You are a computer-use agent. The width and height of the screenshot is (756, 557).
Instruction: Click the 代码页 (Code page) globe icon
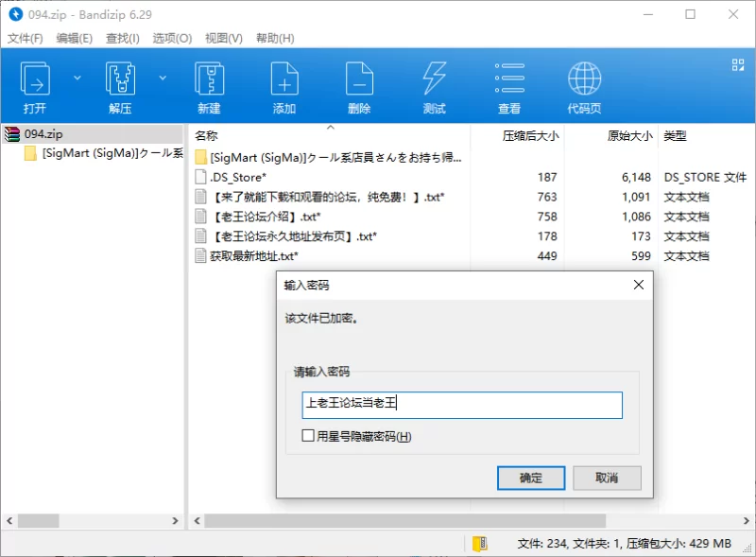[x=584, y=78]
